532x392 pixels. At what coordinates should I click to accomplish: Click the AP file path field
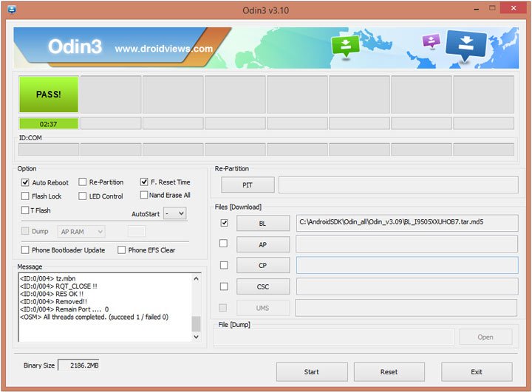click(x=407, y=244)
